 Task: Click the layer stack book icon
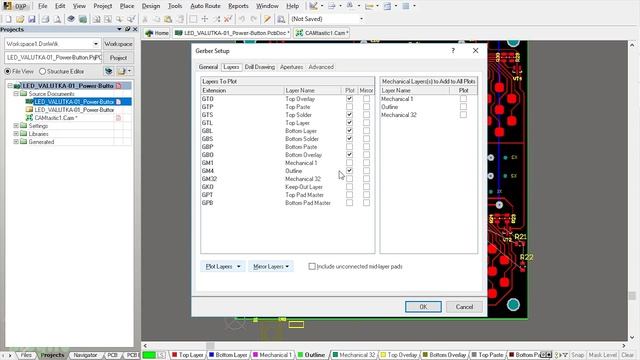point(71,19)
